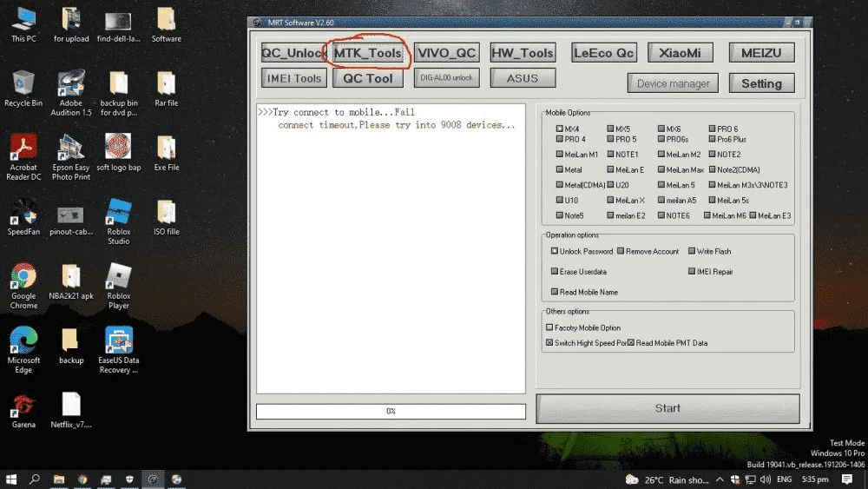
Task: Open notification center in taskbar
Action: coord(847,479)
